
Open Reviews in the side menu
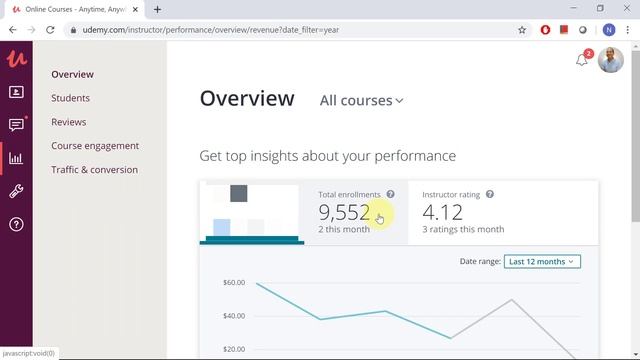point(69,122)
